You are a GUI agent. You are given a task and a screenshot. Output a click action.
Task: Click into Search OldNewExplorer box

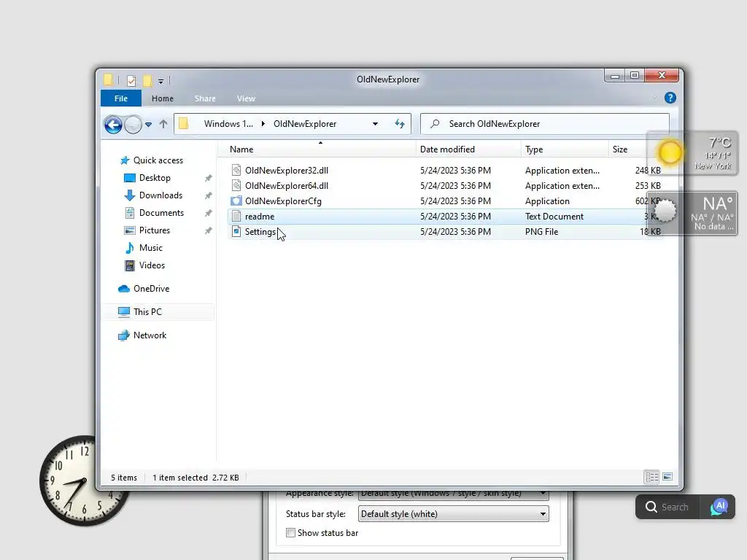pyautogui.click(x=544, y=124)
